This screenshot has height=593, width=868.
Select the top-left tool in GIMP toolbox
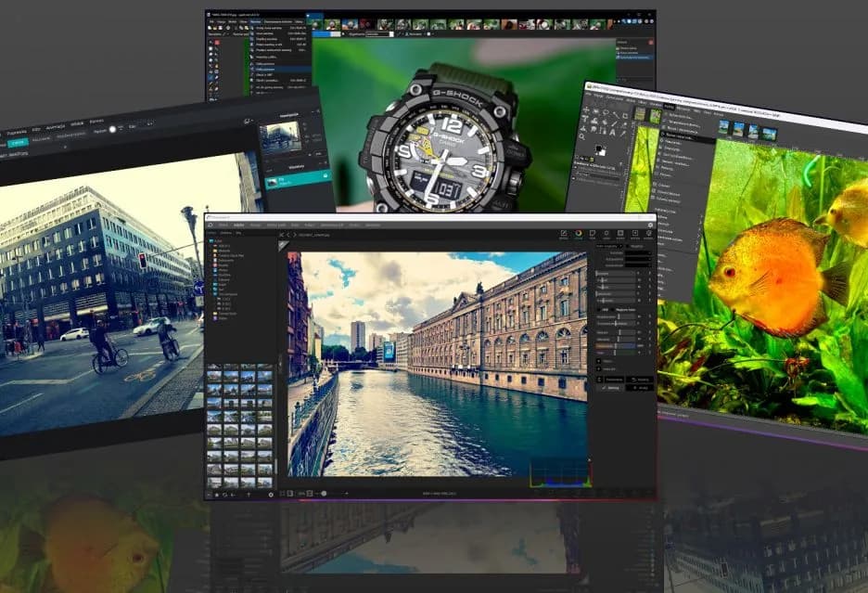pyautogui.click(x=585, y=111)
